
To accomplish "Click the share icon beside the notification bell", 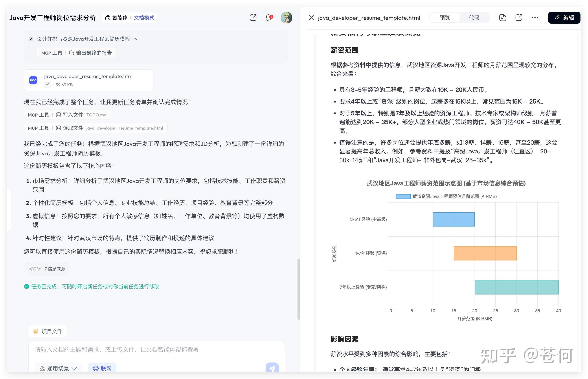I will 253,18.
